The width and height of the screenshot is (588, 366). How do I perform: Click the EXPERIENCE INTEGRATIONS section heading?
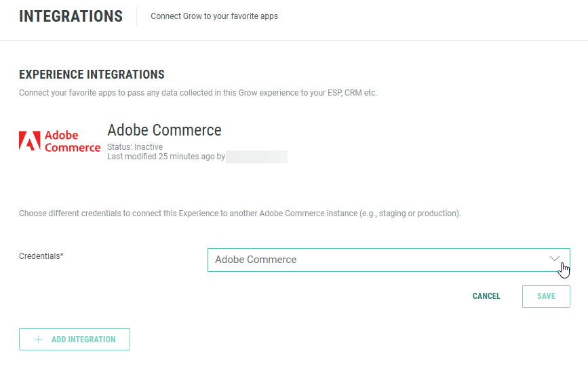pyautogui.click(x=92, y=75)
